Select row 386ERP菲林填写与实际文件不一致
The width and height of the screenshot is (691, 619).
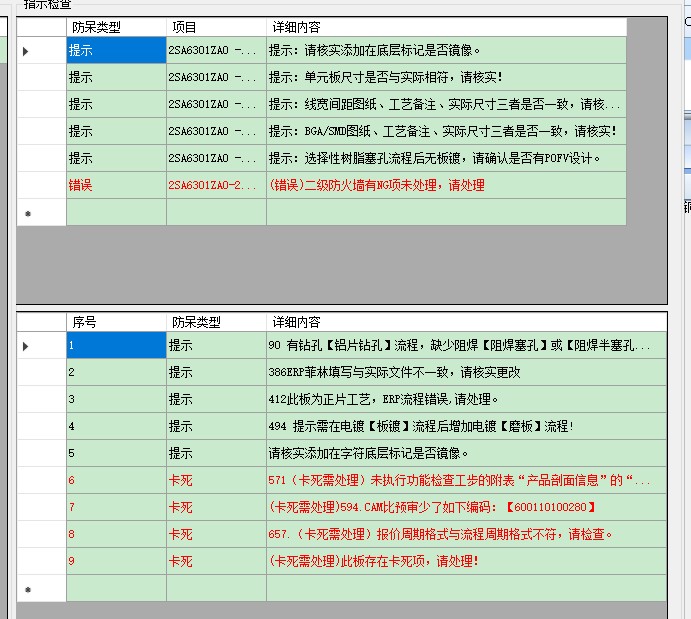pyautogui.click(x=466, y=372)
